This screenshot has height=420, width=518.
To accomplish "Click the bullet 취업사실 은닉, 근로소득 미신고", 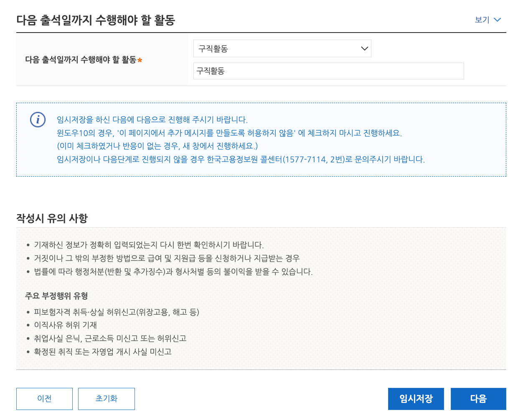I will (x=110, y=339).
